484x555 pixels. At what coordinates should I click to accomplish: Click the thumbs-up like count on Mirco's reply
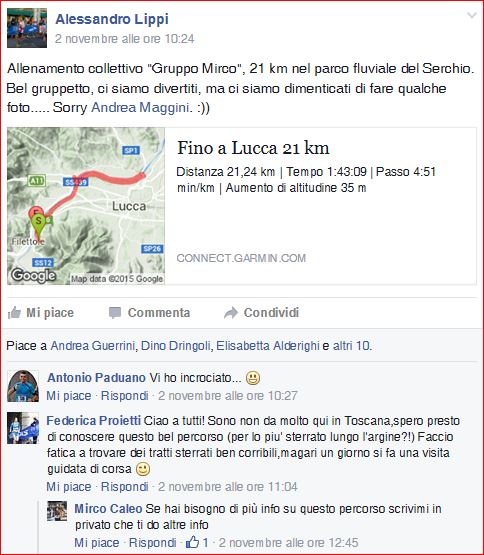tap(198, 542)
